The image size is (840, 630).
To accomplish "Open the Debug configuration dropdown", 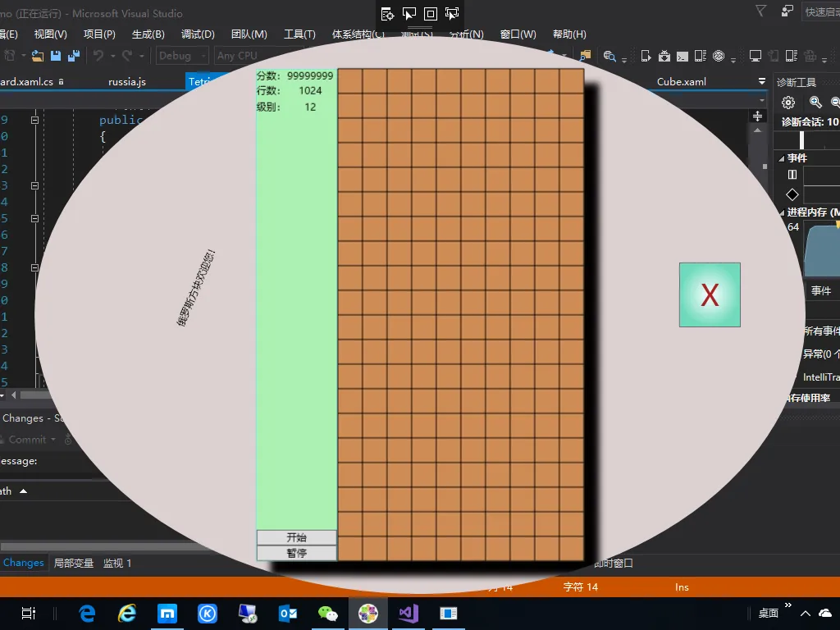I will click(x=182, y=56).
